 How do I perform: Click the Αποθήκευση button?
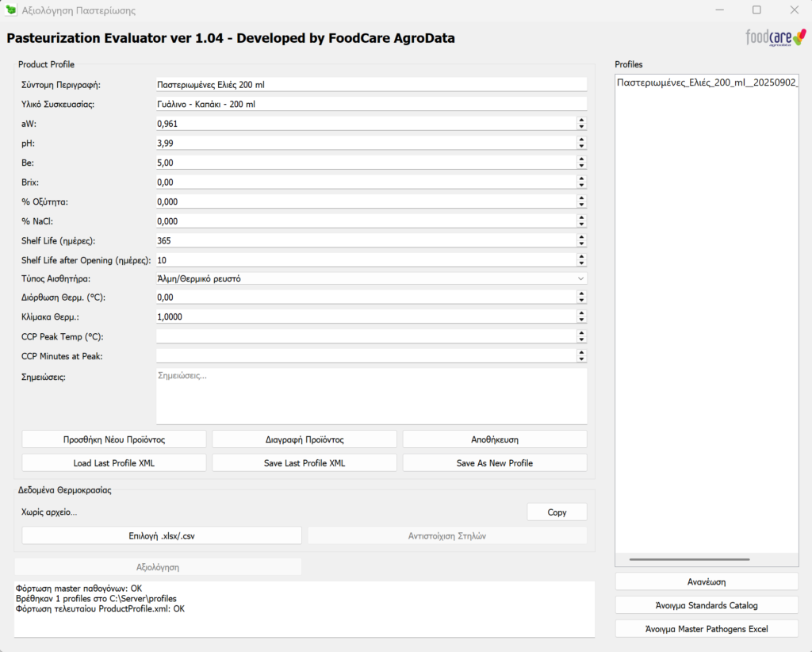495,439
